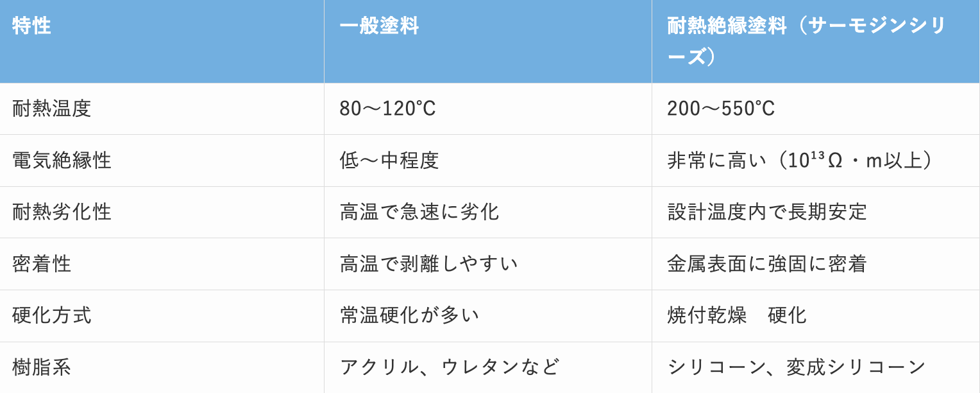This screenshot has width=980, height=393.
Task: Click the 高温で剥離しやすい cell
Action: pyautogui.click(x=487, y=264)
